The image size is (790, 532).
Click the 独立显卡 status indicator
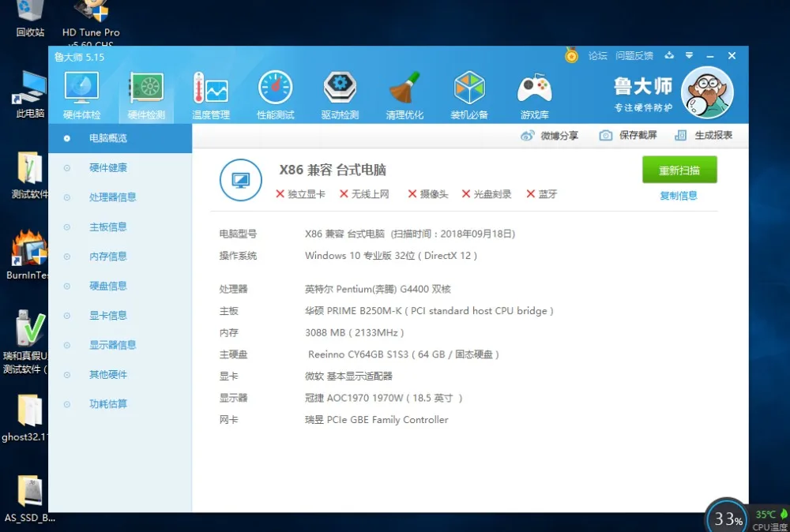click(300, 194)
